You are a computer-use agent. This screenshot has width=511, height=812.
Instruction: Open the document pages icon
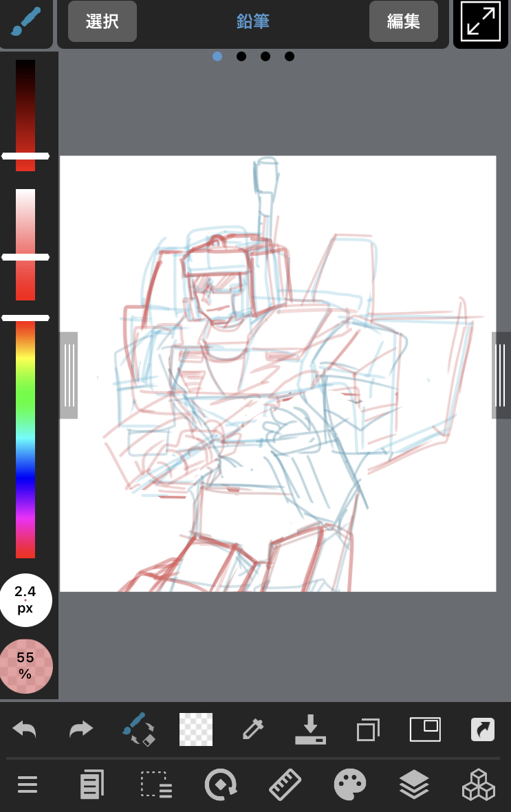point(91,784)
